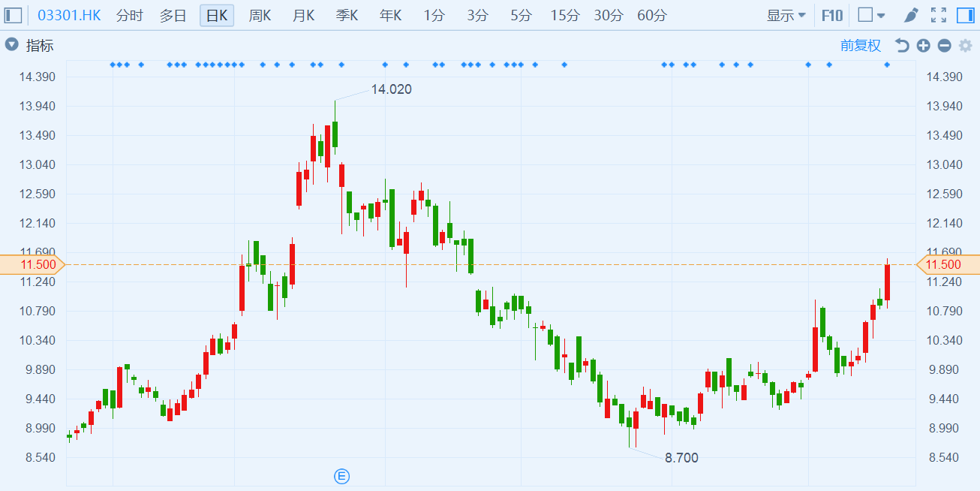Screen dimensions: 980x491
Task: Switch to 15分 fifteen-minute chart
Action: pos(565,15)
